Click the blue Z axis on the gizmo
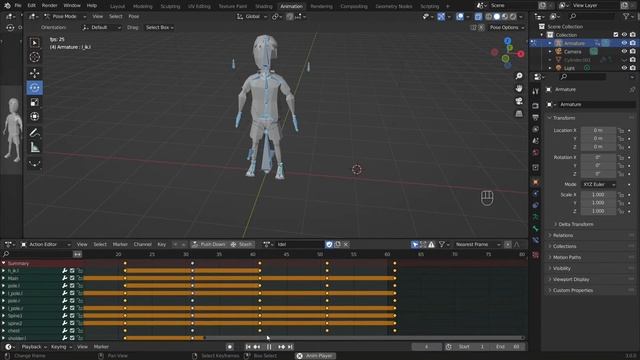 point(508,41)
